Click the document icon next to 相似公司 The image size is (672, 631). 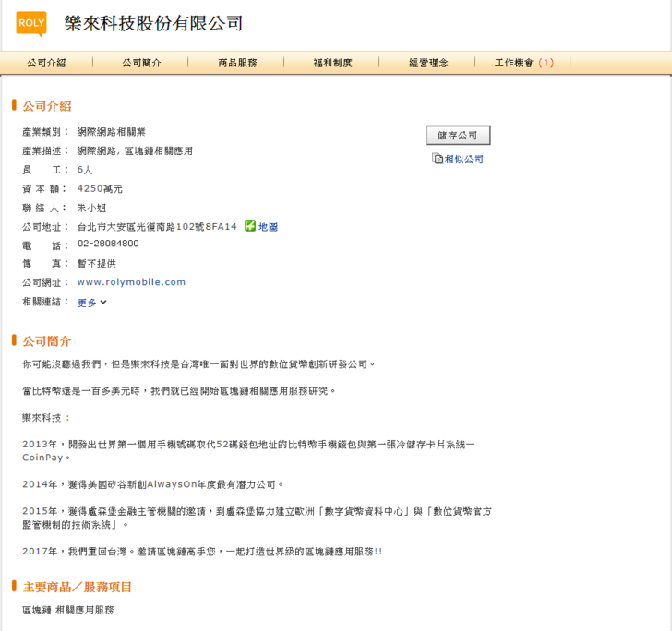[x=438, y=159]
